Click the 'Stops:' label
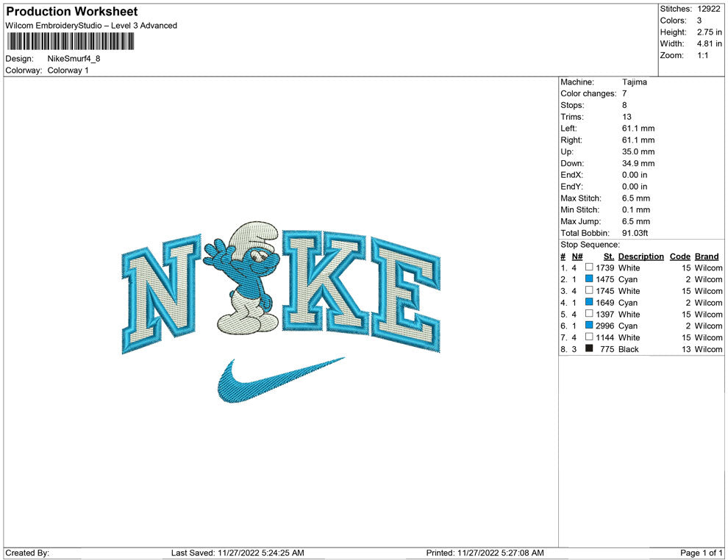The image size is (728, 560). 572,105
